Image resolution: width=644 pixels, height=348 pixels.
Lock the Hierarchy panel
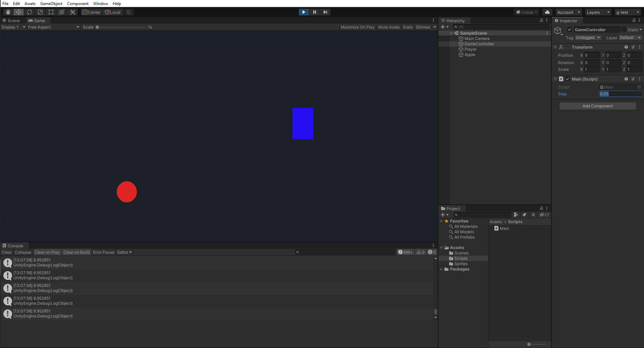tap(541, 20)
